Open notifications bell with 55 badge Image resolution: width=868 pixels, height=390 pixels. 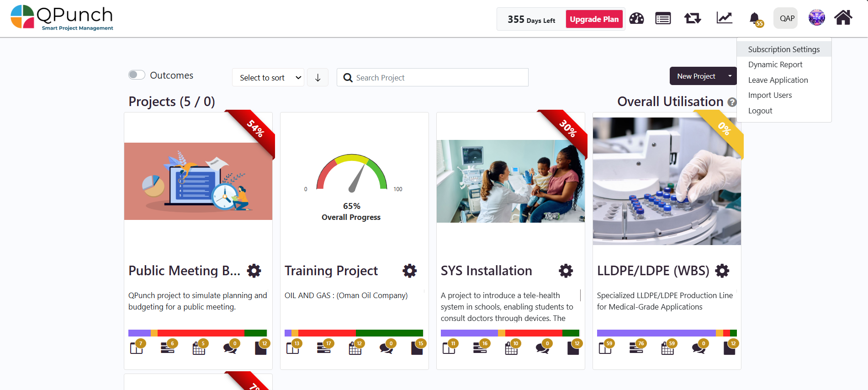[755, 19]
